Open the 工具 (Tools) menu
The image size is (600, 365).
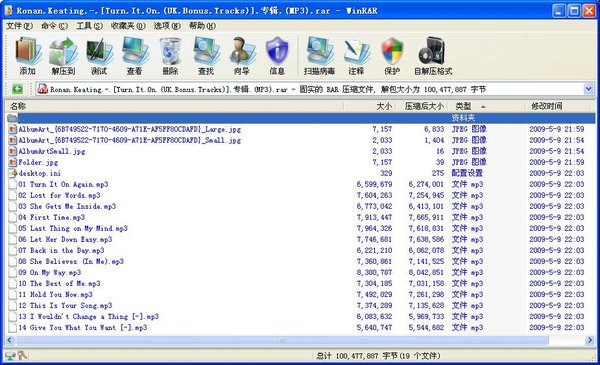pos(89,26)
